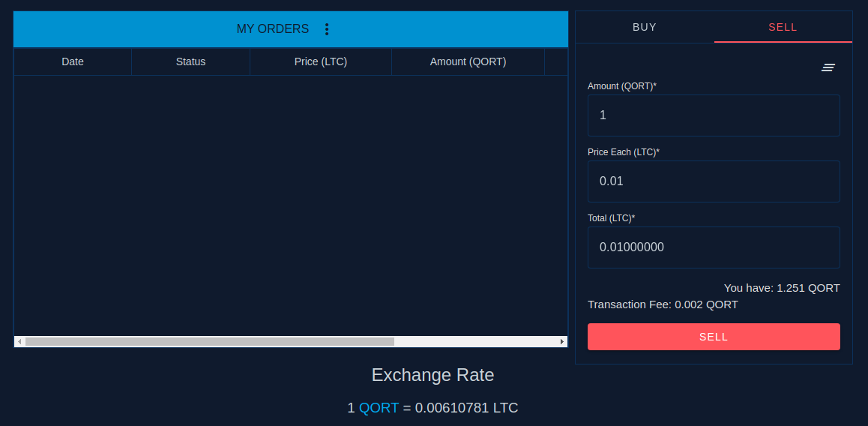The width and height of the screenshot is (868, 426).
Task: Click the Amount (QORT) input field
Action: 714,115
